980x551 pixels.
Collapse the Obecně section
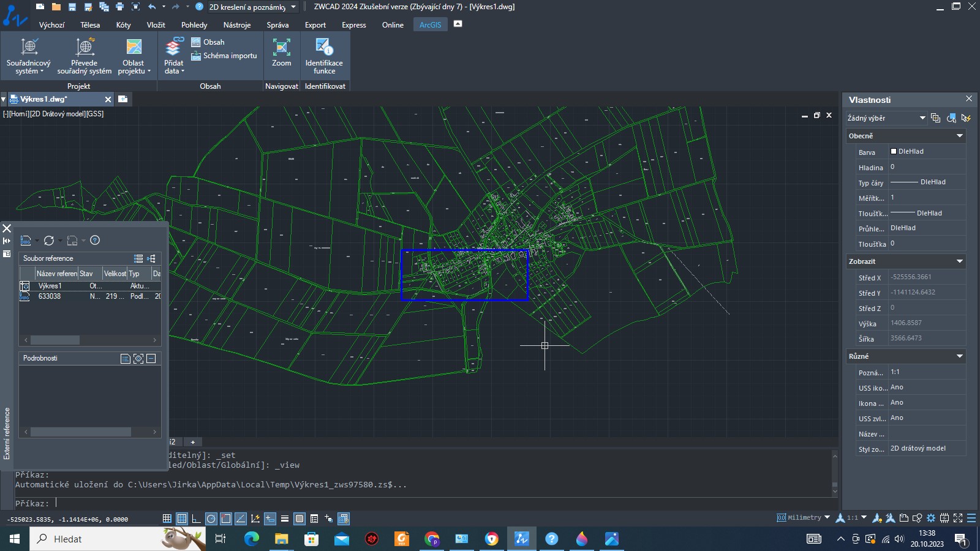click(x=960, y=136)
